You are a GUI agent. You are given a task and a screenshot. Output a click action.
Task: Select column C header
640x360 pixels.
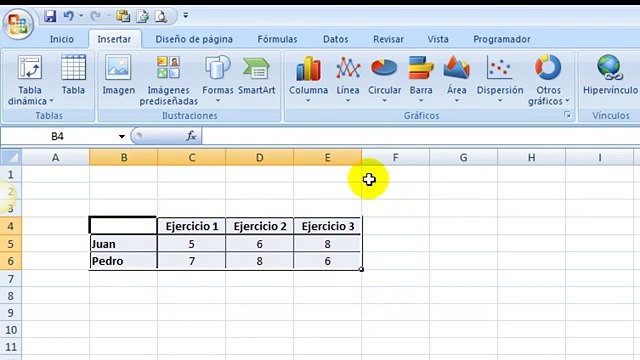pyautogui.click(x=191, y=158)
